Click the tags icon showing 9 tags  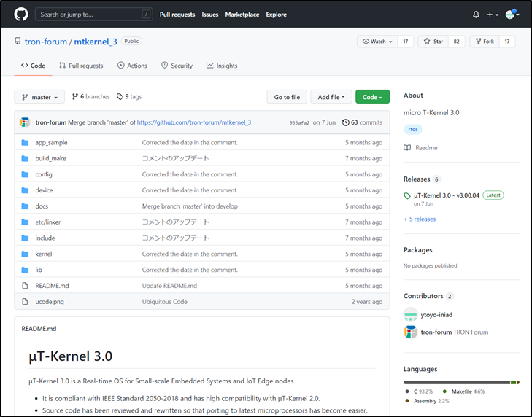tap(120, 97)
